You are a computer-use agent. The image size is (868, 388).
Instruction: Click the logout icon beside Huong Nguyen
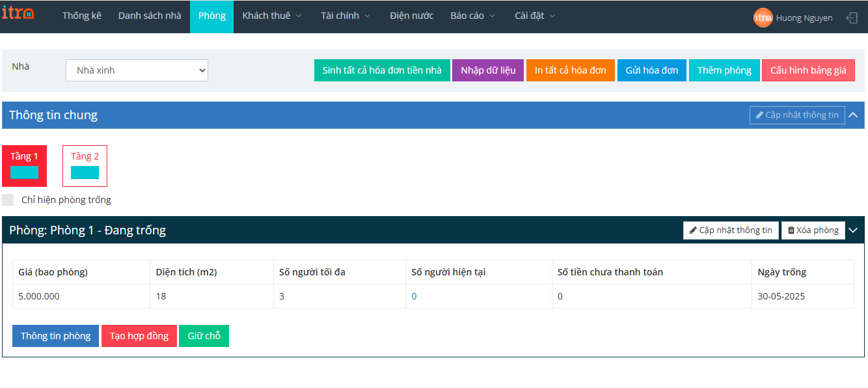pos(851,18)
